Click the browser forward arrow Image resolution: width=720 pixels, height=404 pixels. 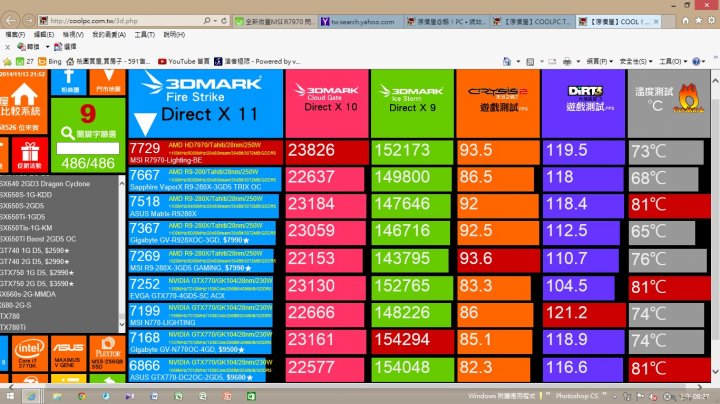(28, 21)
